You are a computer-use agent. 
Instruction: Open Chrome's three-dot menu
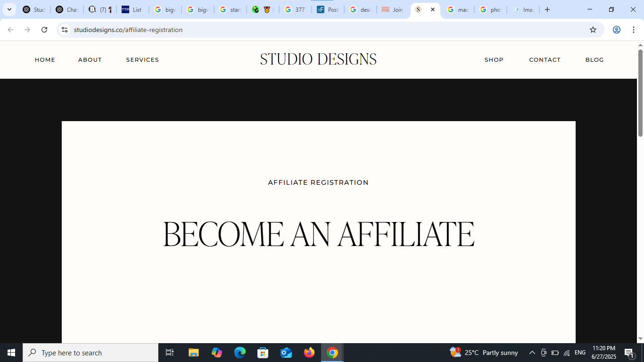(634, 30)
